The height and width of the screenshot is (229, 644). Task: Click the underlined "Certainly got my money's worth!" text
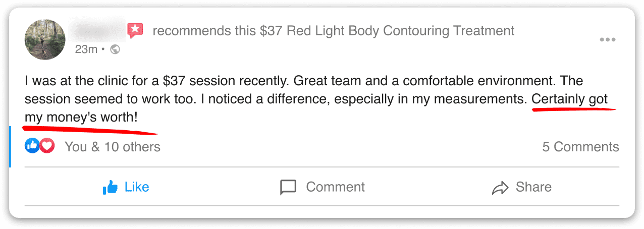[569, 100]
